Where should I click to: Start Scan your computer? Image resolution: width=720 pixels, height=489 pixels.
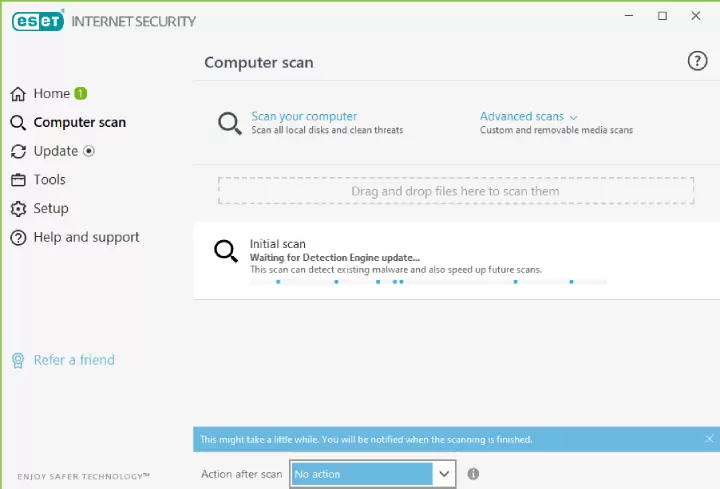(x=304, y=117)
